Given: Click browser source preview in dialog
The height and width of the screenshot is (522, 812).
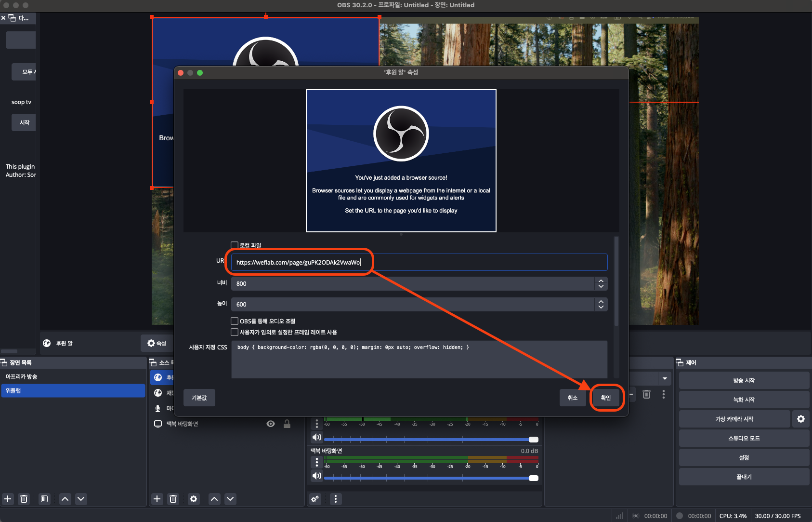Looking at the screenshot, I should tap(401, 161).
